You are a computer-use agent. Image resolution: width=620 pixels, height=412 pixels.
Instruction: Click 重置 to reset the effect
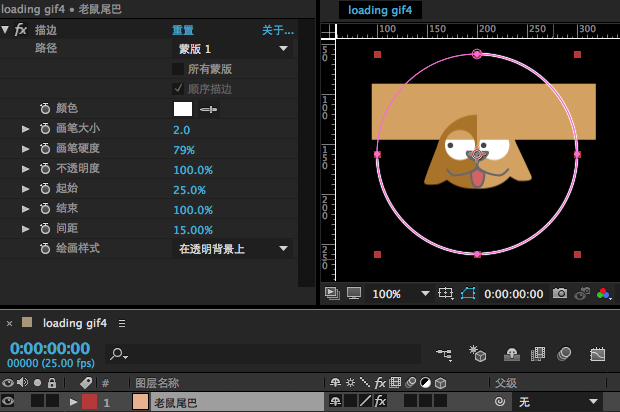(x=183, y=30)
